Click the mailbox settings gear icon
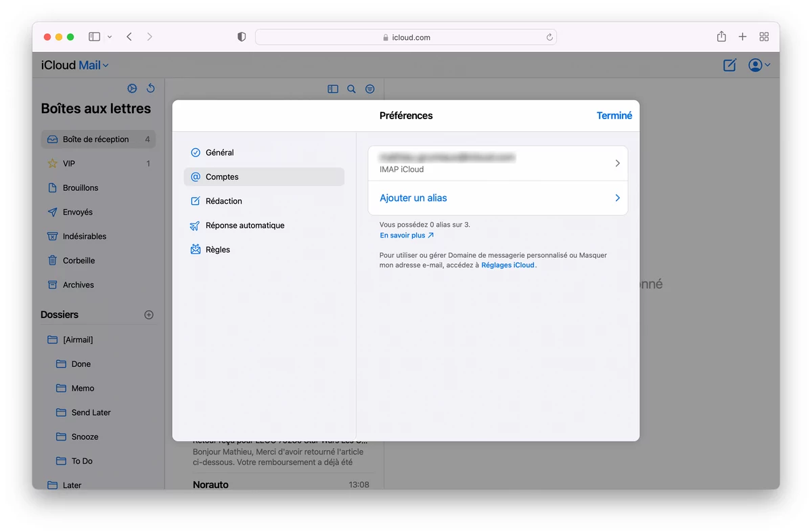 click(132, 88)
